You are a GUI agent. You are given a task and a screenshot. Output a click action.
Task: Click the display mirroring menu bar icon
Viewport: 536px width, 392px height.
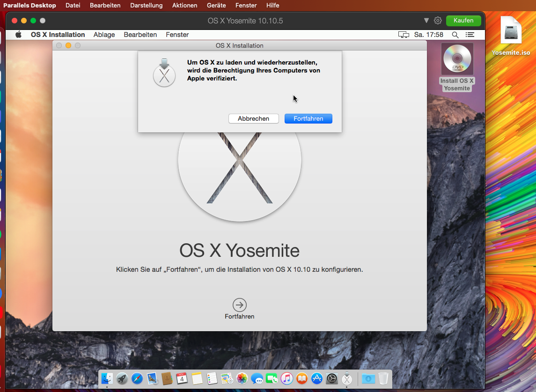coord(404,35)
